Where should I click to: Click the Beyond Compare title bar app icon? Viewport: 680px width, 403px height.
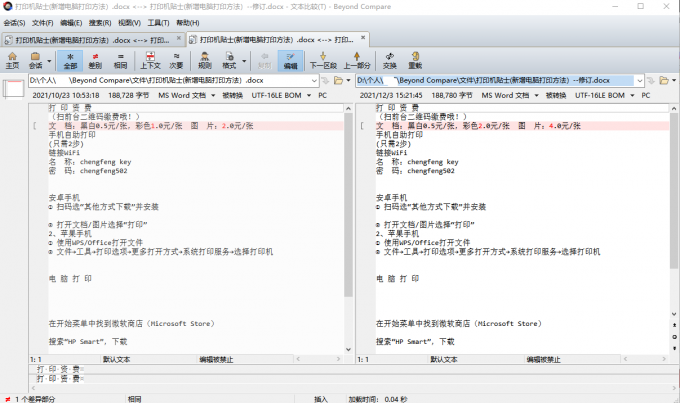[x=7, y=7]
